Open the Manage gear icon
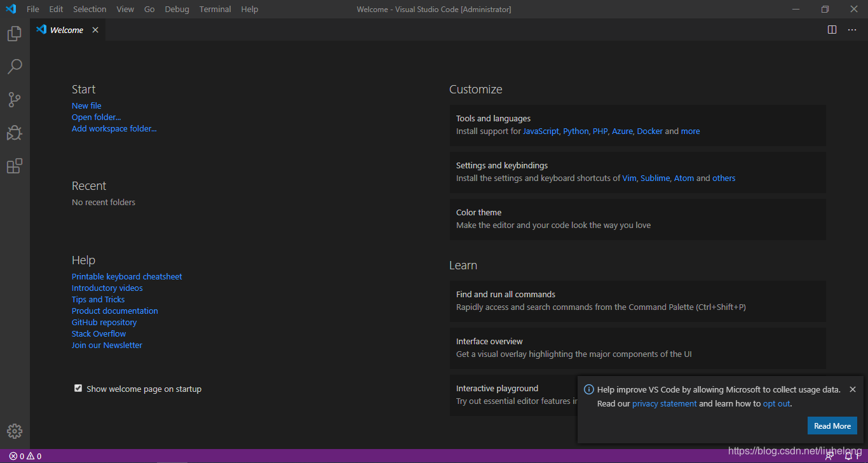Image resolution: width=868 pixels, height=463 pixels. pyautogui.click(x=15, y=431)
